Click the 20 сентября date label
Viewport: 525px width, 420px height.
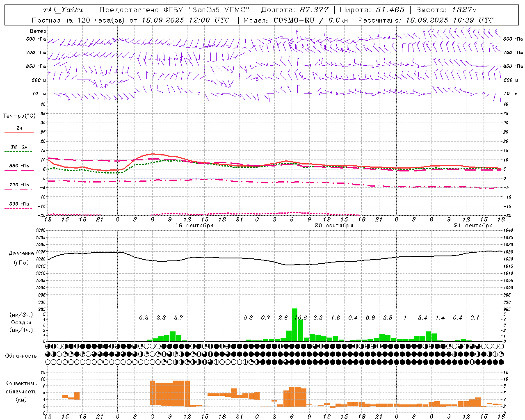(x=334, y=226)
